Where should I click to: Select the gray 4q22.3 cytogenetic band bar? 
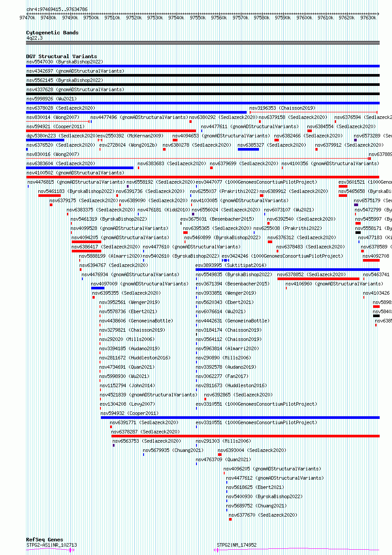203,43
